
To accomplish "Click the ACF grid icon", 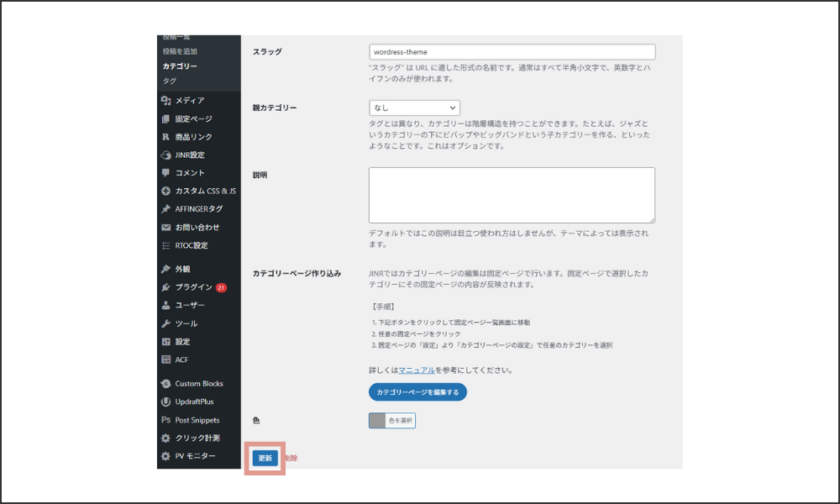I will [x=165, y=360].
